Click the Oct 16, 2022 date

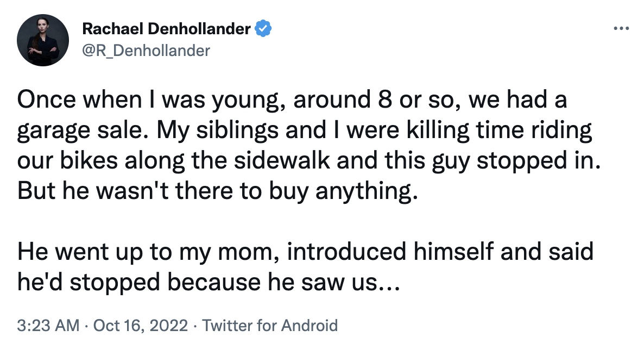(142, 326)
